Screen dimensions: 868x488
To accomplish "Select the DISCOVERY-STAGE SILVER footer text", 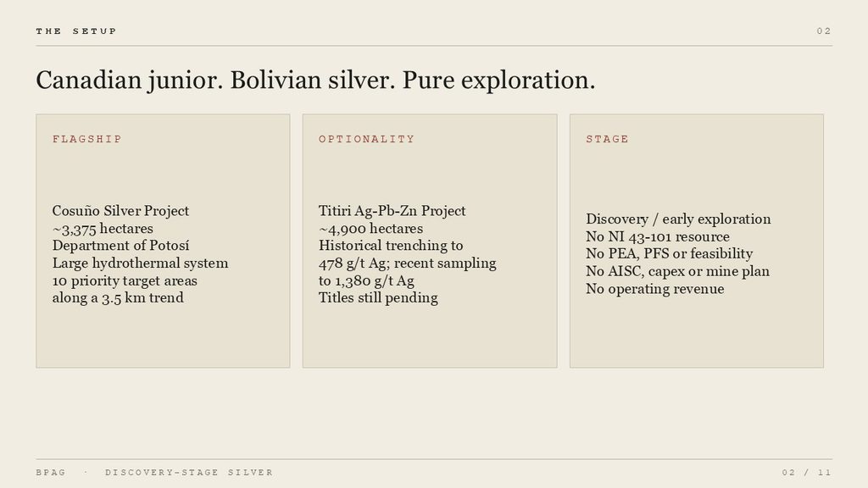I will tap(189, 473).
